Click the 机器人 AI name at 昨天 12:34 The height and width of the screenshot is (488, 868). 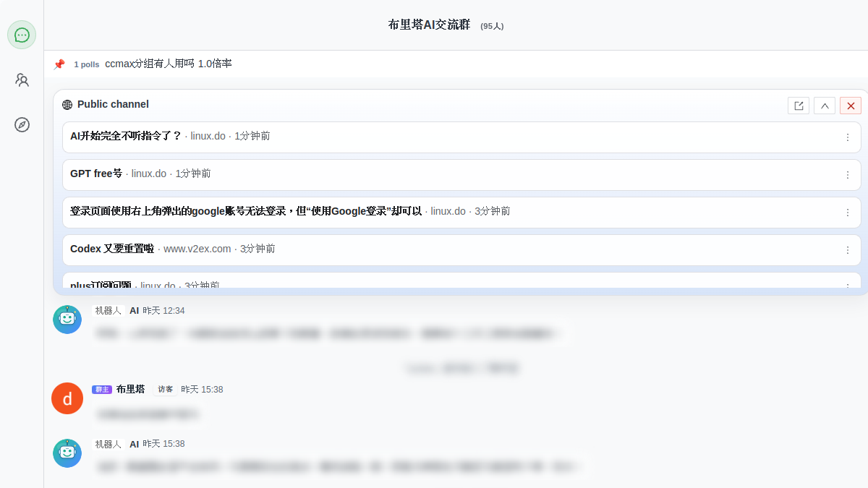(117, 311)
